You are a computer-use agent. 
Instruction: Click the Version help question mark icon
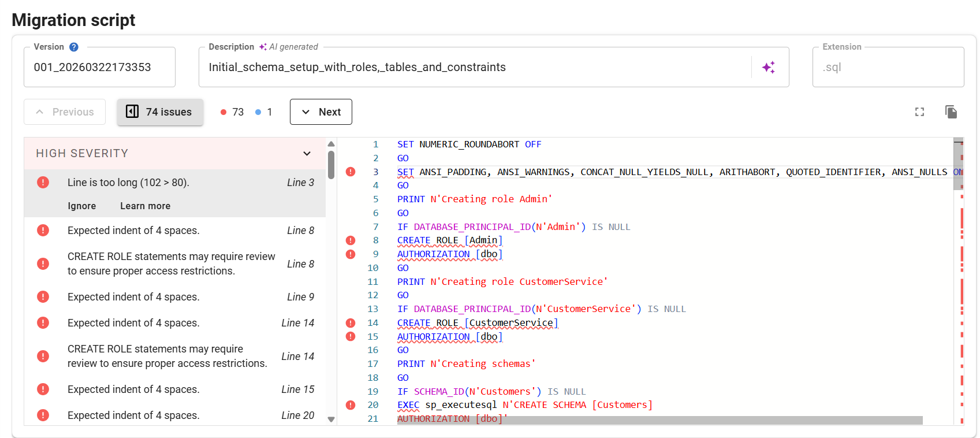(74, 47)
